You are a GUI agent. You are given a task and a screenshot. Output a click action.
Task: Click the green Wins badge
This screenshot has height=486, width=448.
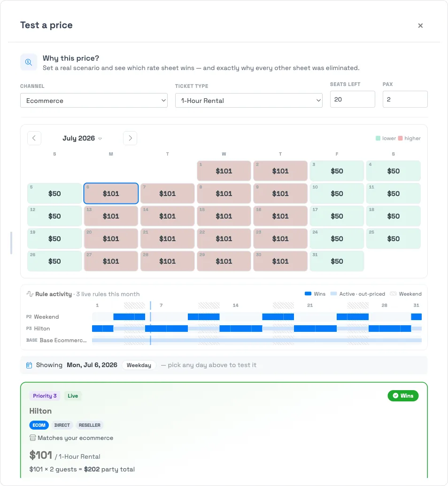pos(403,396)
